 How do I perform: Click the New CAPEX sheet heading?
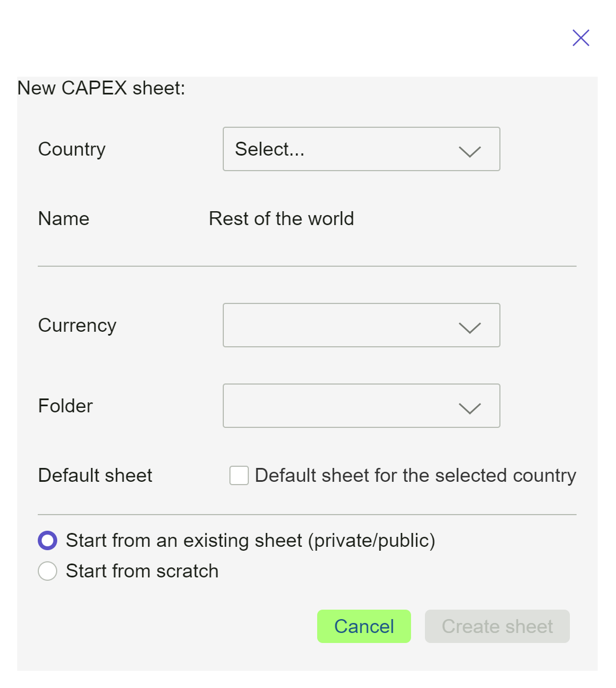tap(100, 88)
